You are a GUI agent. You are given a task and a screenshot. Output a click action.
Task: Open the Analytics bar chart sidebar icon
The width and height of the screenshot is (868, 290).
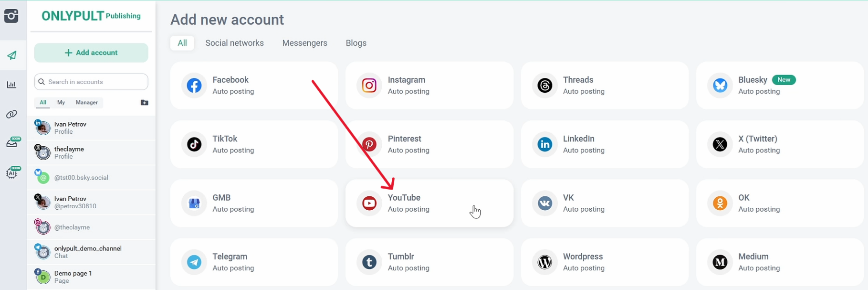point(11,85)
